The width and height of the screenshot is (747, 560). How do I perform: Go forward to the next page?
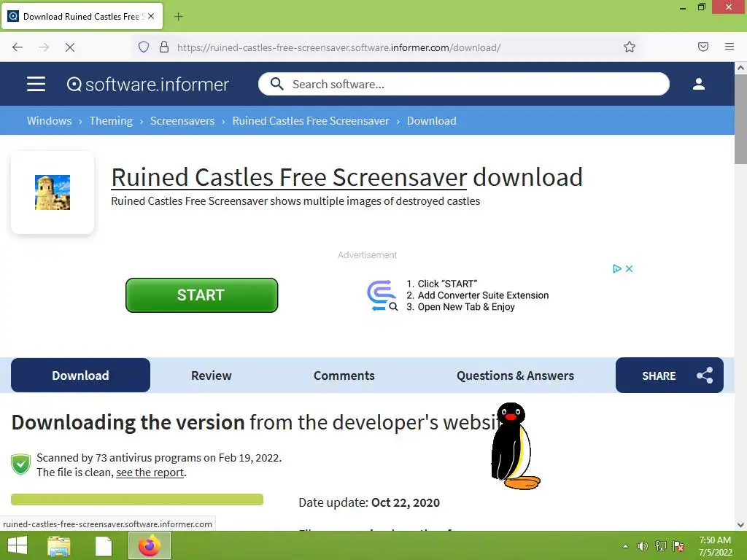coord(44,47)
